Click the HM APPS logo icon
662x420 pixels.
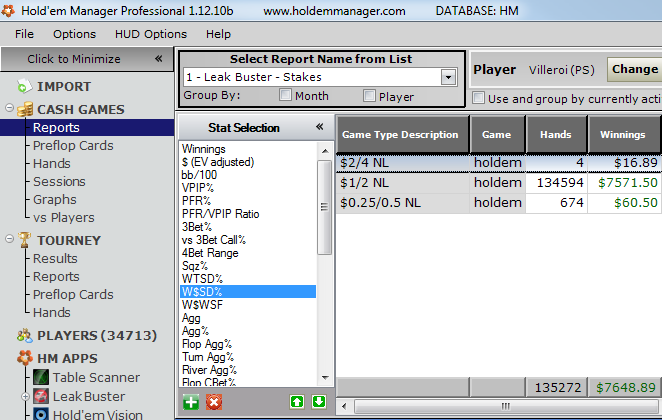(x=25, y=358)
